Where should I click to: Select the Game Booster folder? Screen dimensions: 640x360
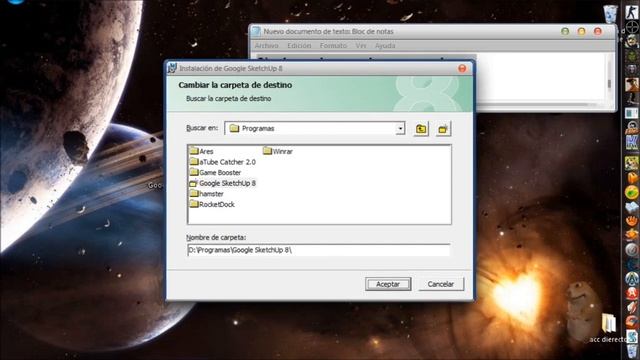click(216, 172)
